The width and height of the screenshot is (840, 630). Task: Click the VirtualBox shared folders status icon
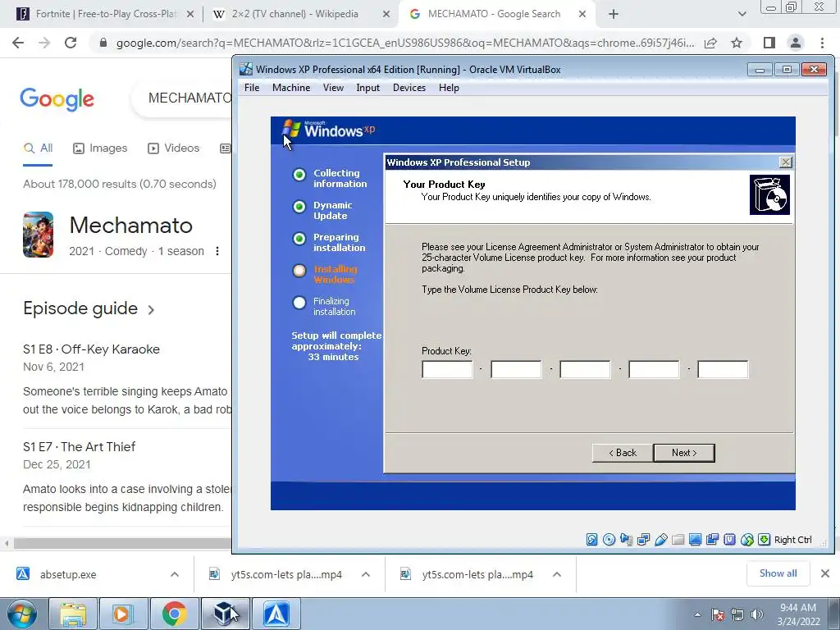click(678, 540)
